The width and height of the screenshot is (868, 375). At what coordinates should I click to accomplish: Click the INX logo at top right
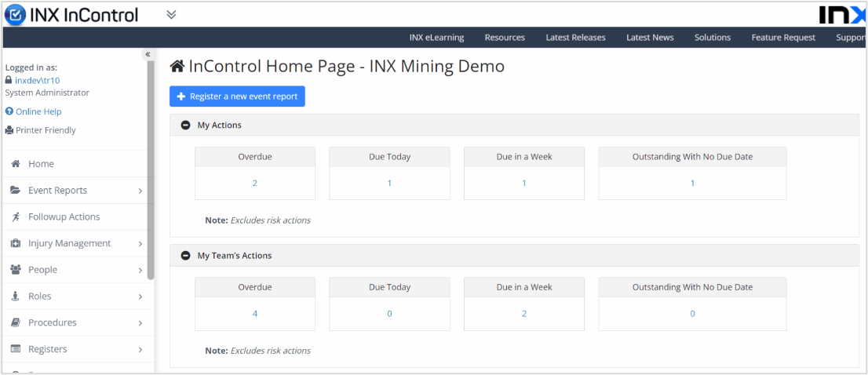pyautogui.click(x=842, y=14)
